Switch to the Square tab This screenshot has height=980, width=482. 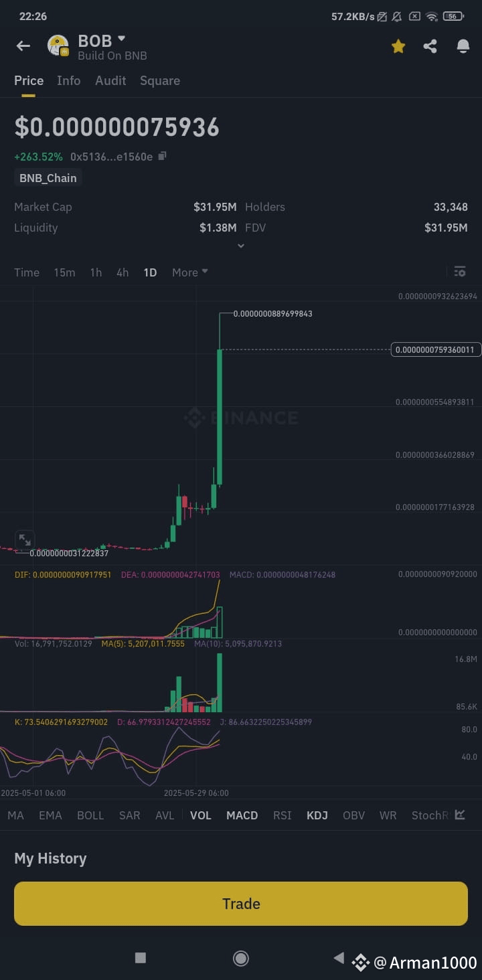[160, 80]
